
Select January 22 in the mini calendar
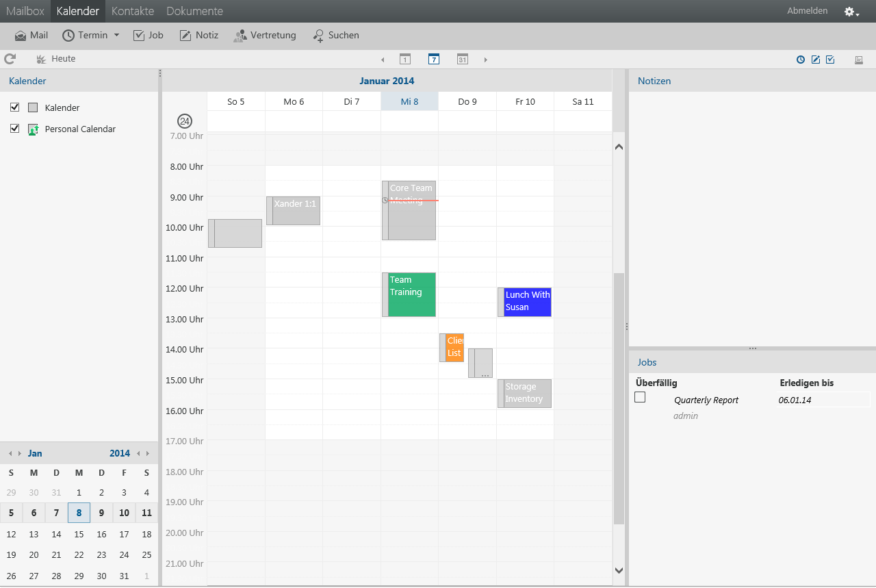(79, 555)
